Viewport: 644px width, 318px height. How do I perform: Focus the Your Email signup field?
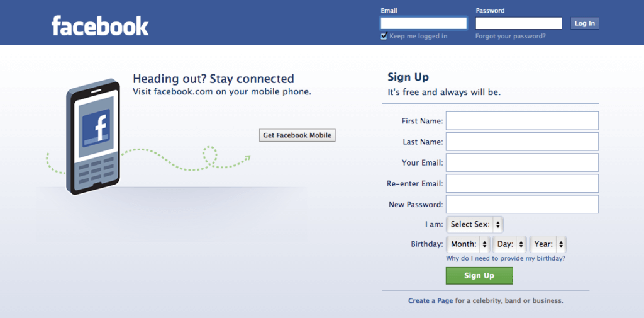click(x=522, y=162)
